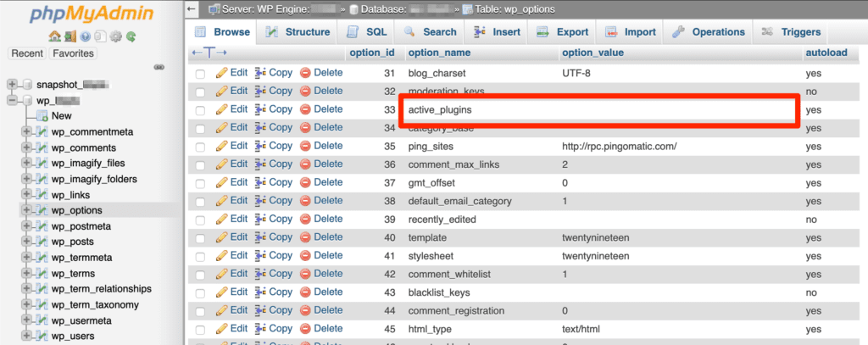Sort by the option_name column header
Image resolution: width=868 pixels, height=345 pixels.
point(438,53)
